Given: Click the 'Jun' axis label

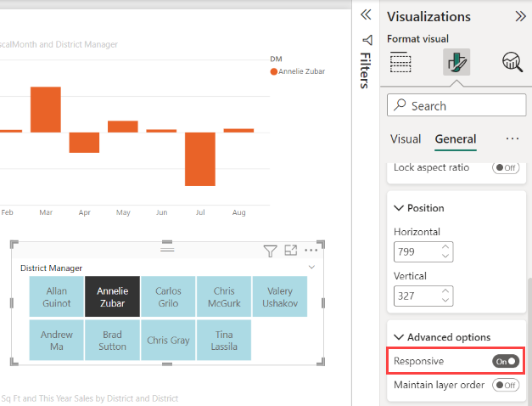Looking at the screenshot, I should tap(161, 212).
